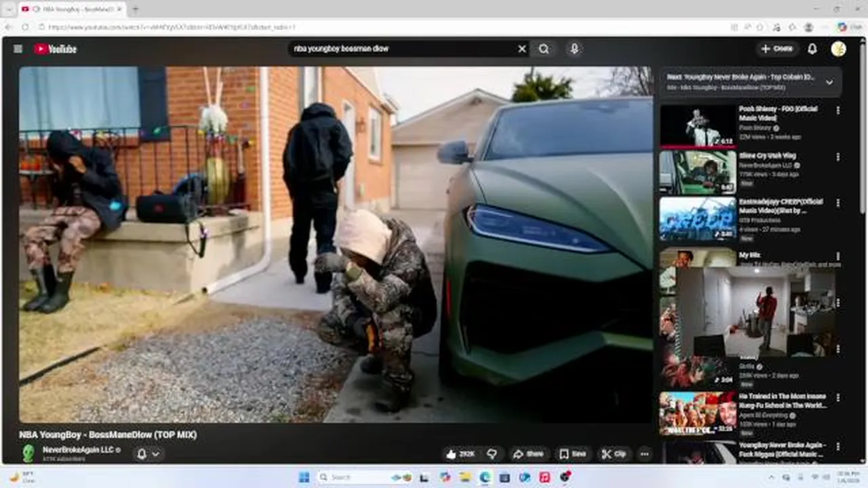The height and width of the screenshot is (488, 868).
Task: Open File Explorer from the taskbar
Action: (x=465, y=477)
